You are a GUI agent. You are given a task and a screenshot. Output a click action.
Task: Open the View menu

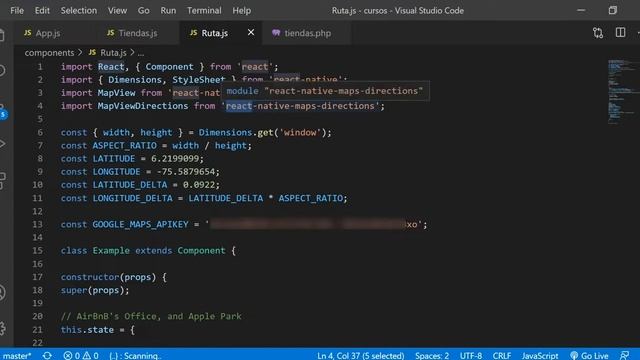click(x=117, y=11)
